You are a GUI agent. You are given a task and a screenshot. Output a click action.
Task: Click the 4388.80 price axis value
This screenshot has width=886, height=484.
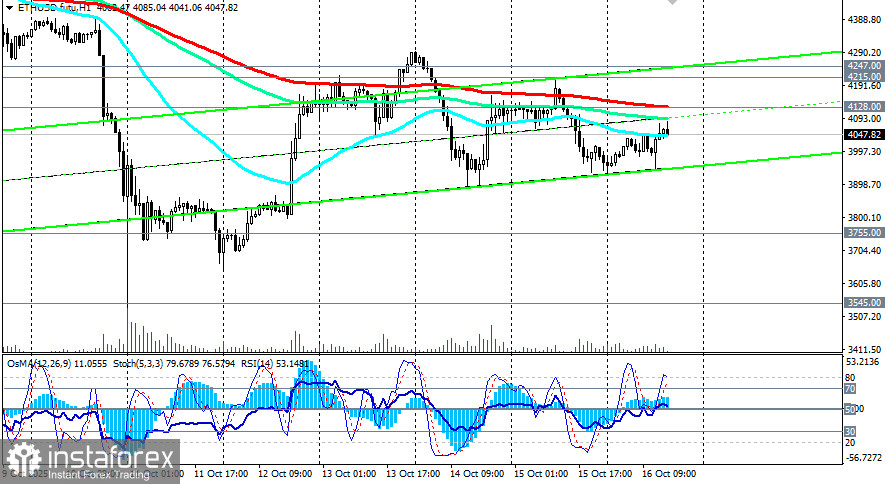pyautogui.click(x=865, y=20)
